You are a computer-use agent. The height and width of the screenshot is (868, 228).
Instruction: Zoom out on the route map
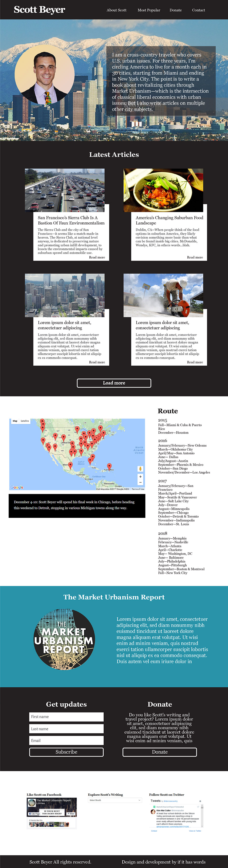pos(140,482)
